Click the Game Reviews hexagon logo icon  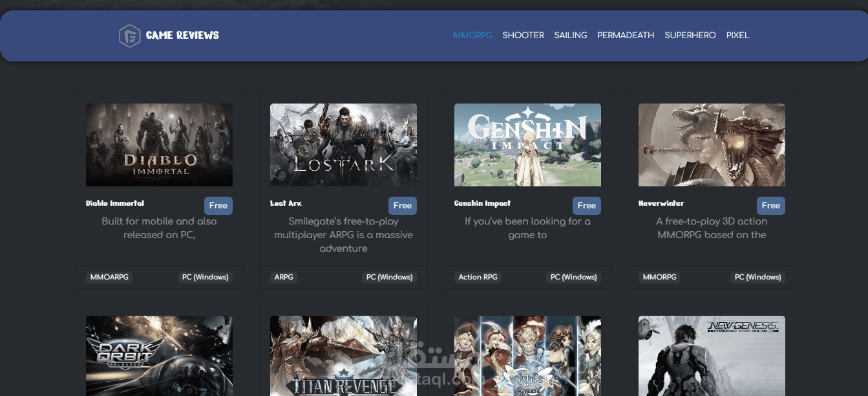click(x=129, y=36)
